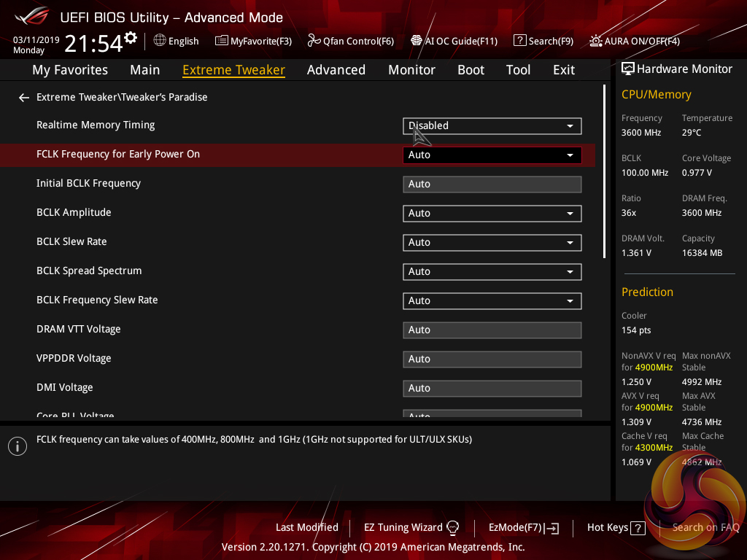Open BCLK Spread Spectrum dropdown
This screenshot has width=747, height=560.
(492, 272)
